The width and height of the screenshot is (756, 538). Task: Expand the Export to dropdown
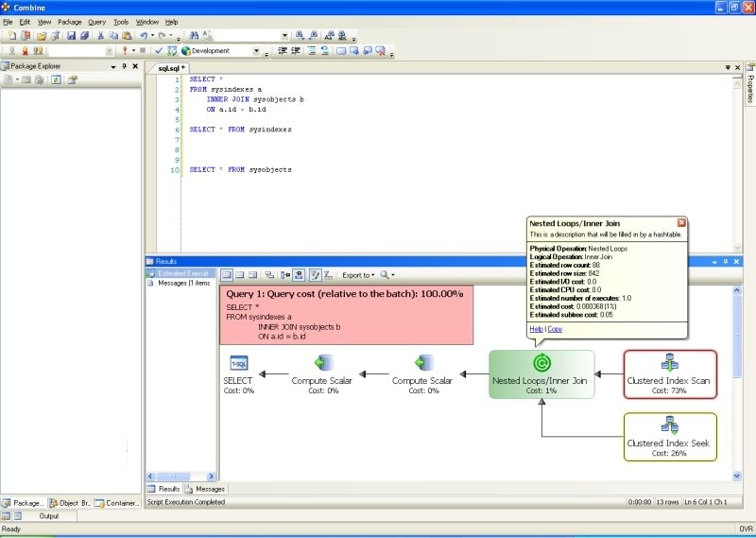pos(358,275)
